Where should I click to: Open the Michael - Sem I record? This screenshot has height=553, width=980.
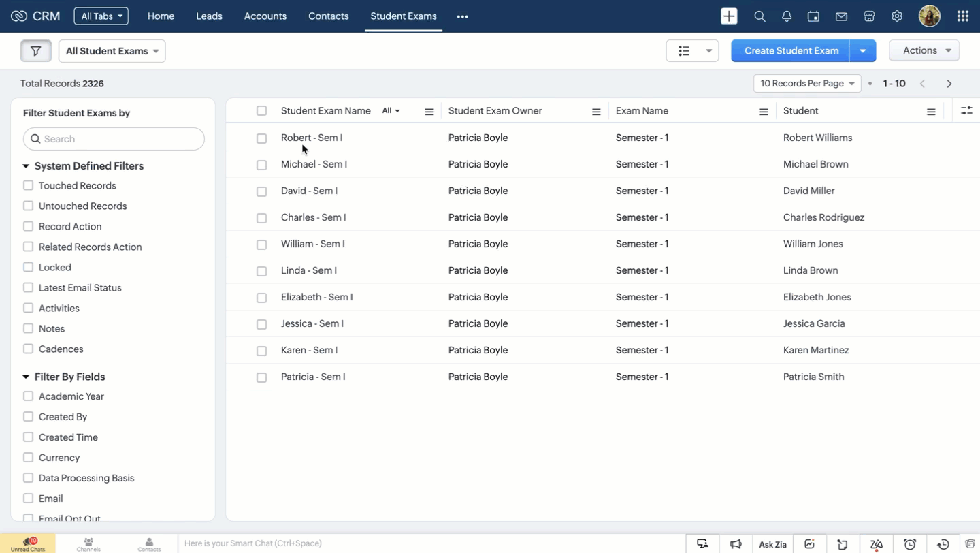[314, 164]
